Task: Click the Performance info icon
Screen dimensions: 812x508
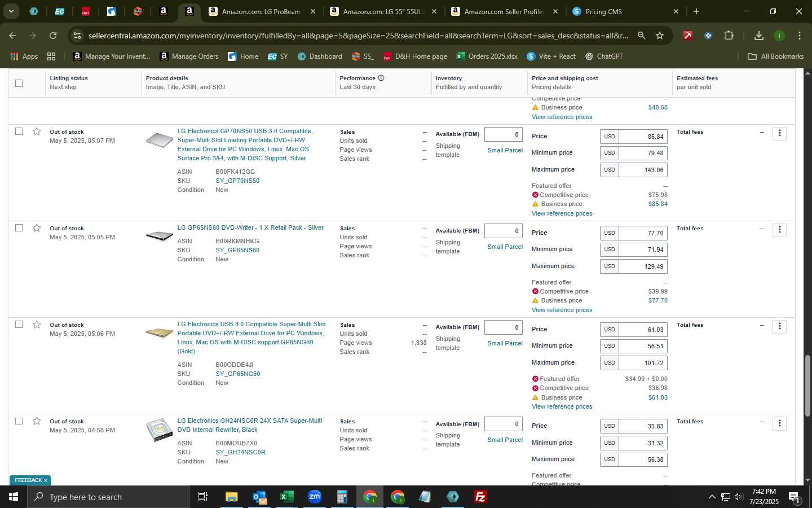Action: (381, 78)
